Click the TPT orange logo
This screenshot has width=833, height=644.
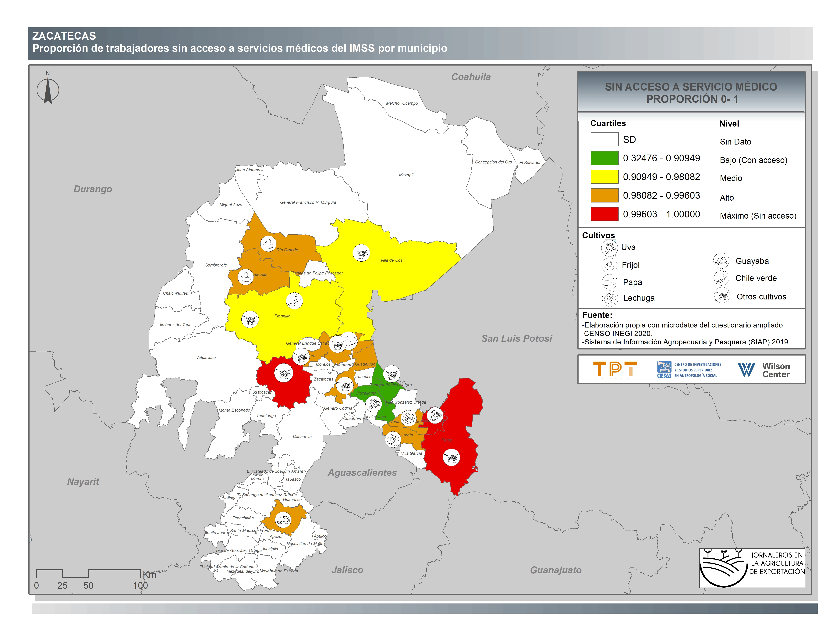click(x=615, y=370)
